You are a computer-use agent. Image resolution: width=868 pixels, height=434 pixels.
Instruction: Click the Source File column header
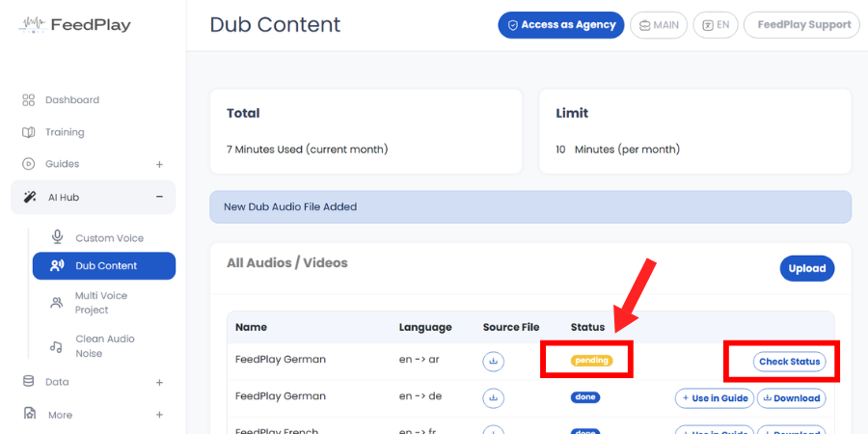click(x=511, y=327)
